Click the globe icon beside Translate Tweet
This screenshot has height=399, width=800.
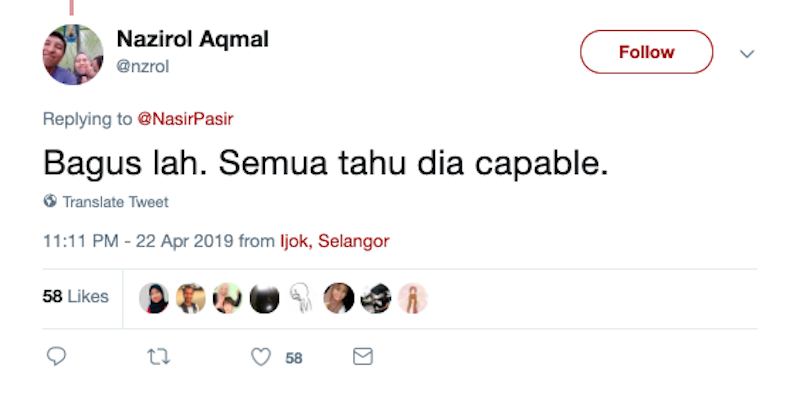[50, 201]
